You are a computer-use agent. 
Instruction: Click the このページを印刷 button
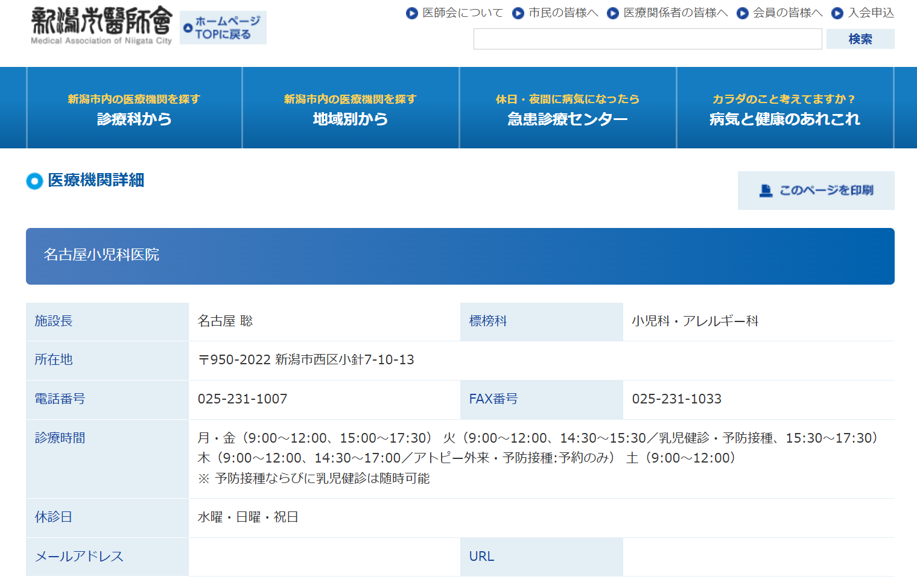click(816, 191)
